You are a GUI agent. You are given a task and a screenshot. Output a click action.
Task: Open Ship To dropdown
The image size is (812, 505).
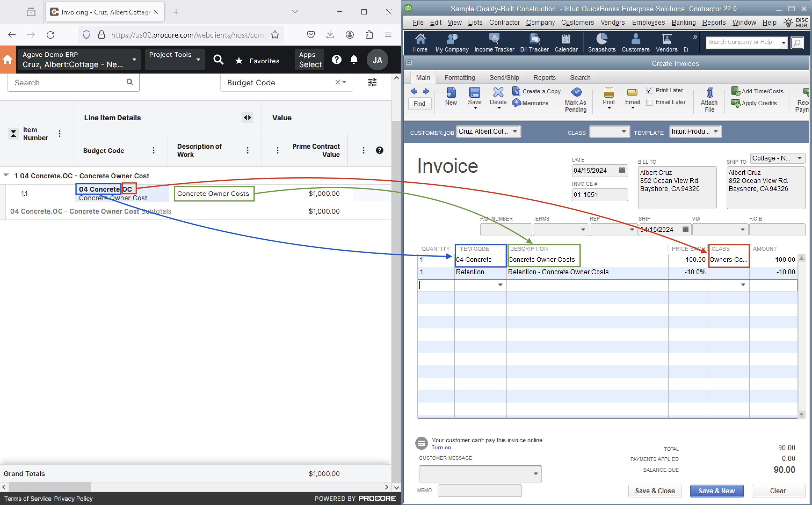(x=800, y=158)
